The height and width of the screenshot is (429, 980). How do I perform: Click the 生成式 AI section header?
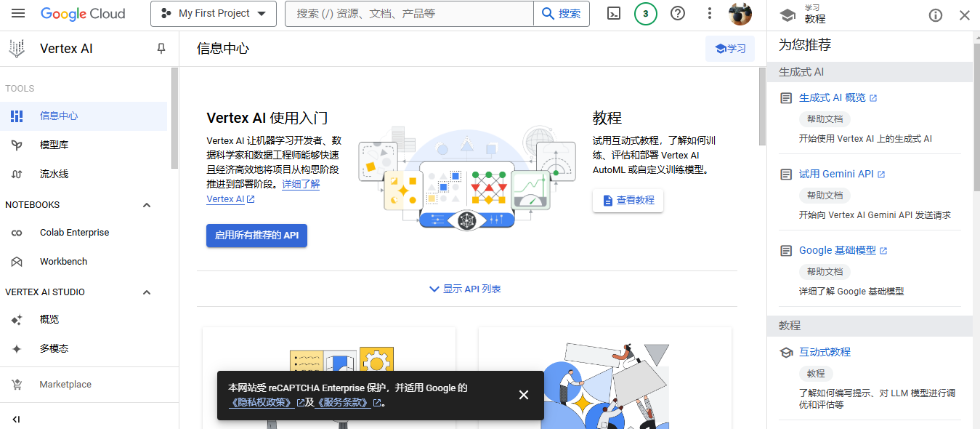[x=870, y=72]
